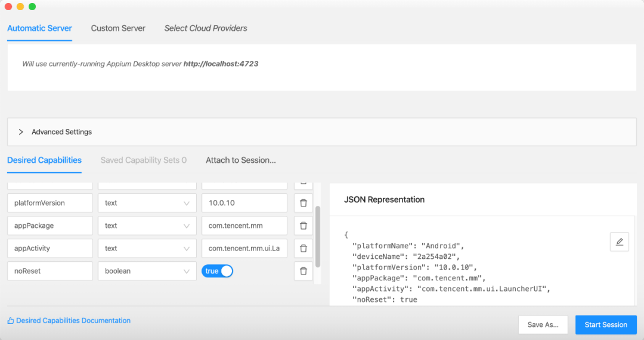Screen dimensions: 644x340
Task: Edit the raw JSON representation
Action: pos(620,242)
